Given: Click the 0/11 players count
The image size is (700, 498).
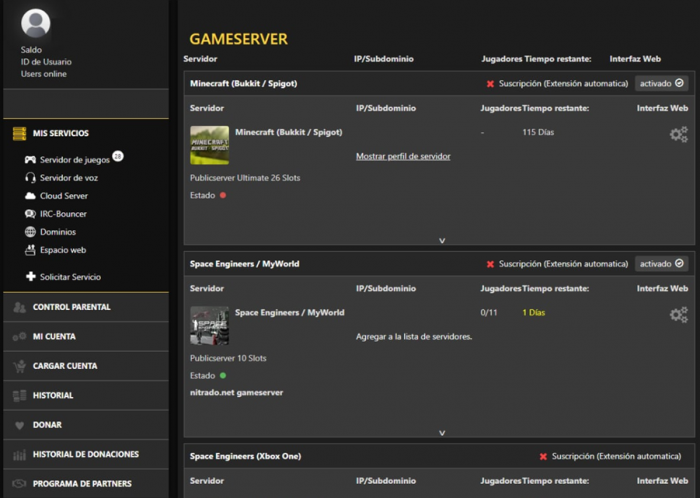Looking at the screenshot, I should 489,312.
